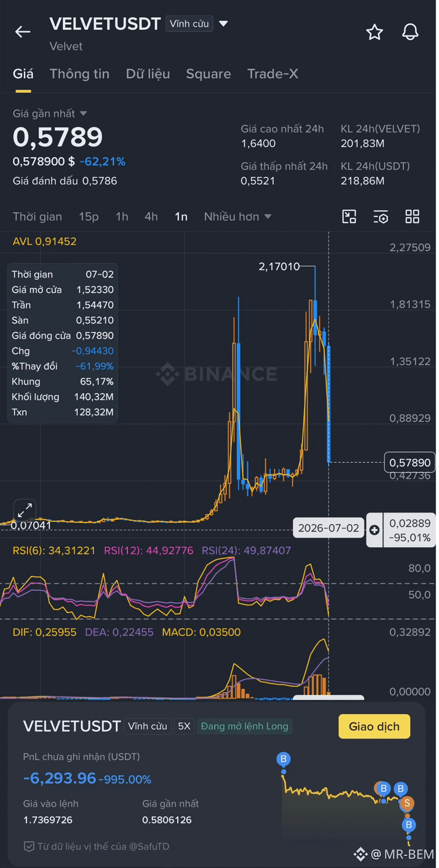Open the Thông tin tab
This screenshot has width=439, height=868.
(x=79, y=74)
